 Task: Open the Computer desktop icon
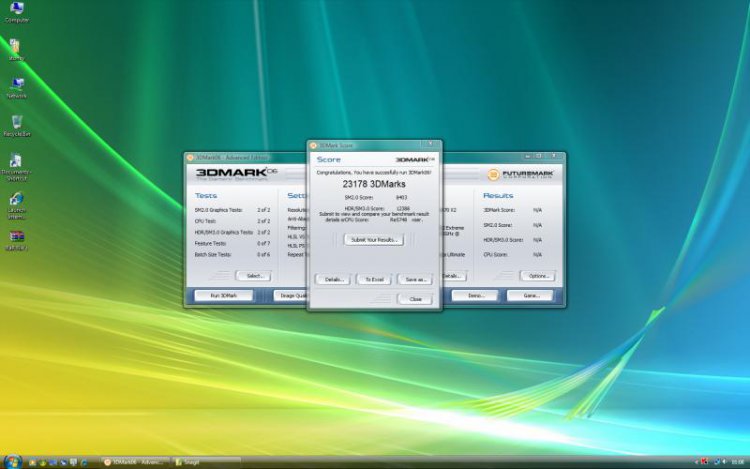point(17,12)
